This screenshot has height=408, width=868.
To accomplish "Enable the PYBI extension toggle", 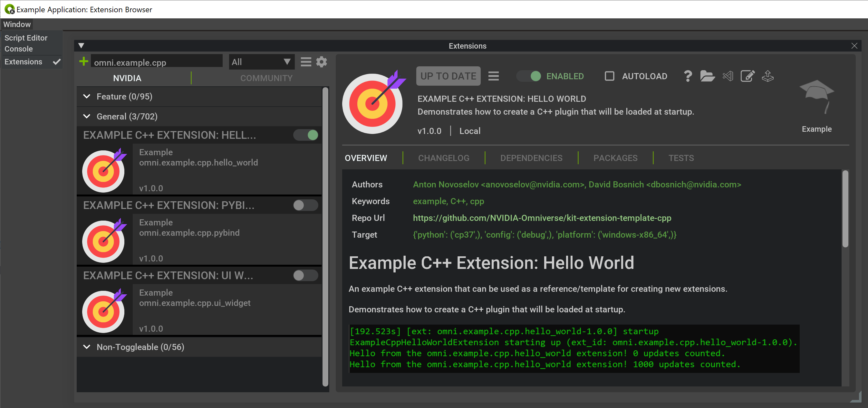I will (x=306, y=205).
